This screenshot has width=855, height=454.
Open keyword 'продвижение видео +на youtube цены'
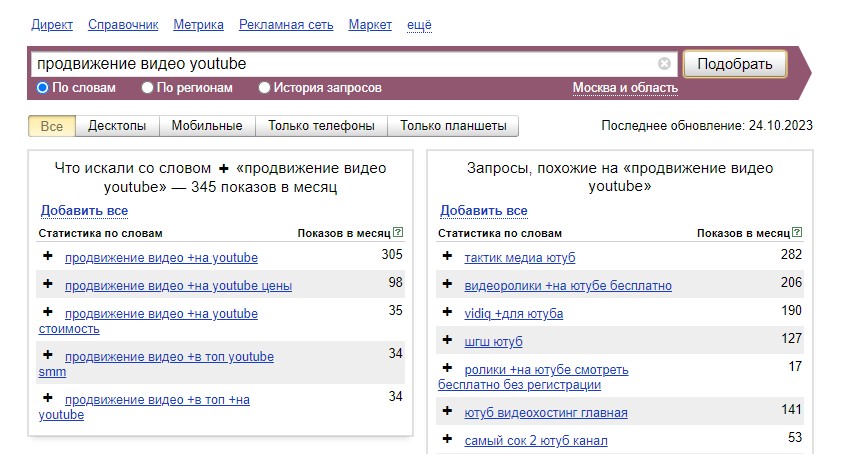pyautogui.click(x=178, y=286)
